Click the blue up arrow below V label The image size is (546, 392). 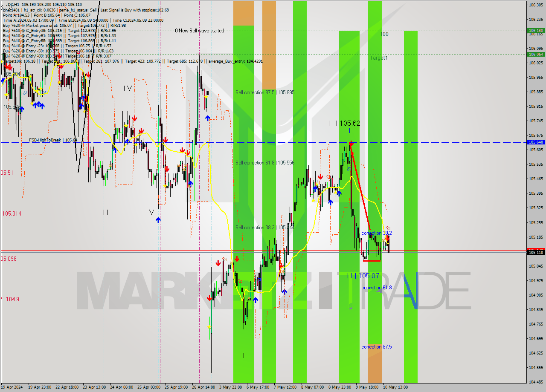(x=158, y=220)
